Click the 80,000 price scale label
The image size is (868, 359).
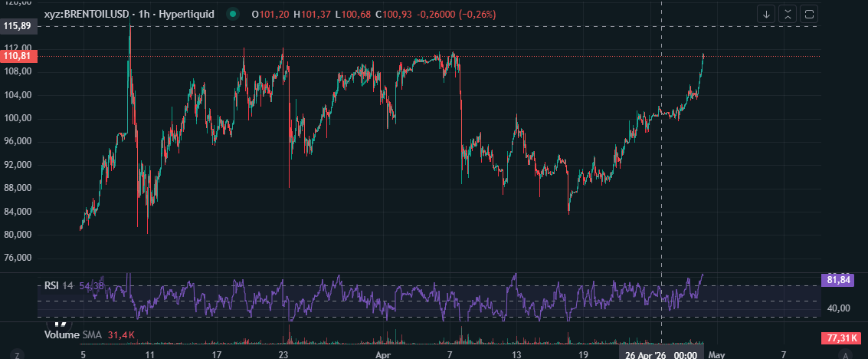17,235
